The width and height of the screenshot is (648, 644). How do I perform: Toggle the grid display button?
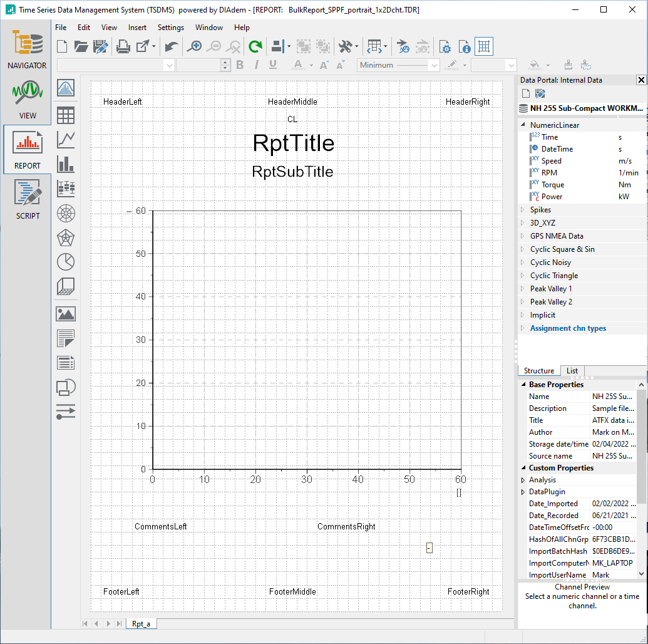click(483, 46)
